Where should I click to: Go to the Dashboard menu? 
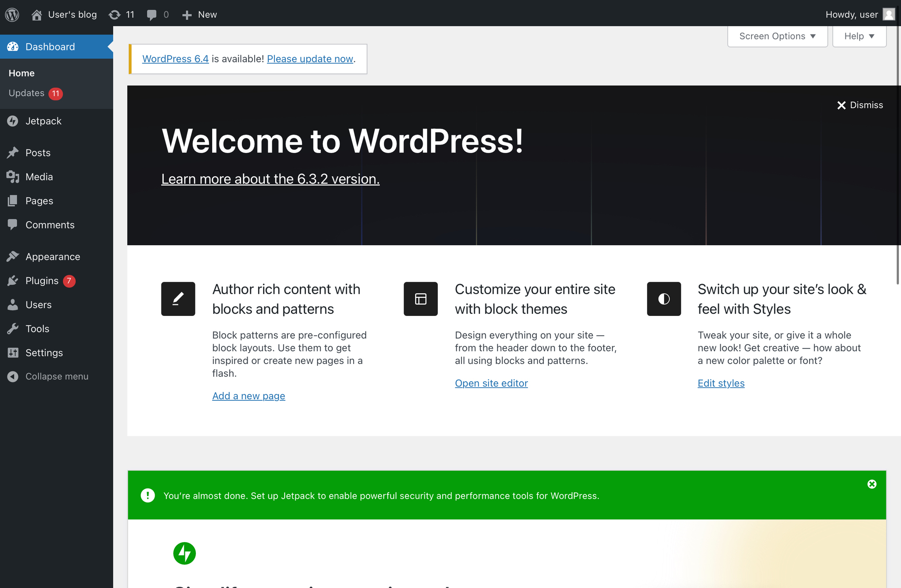click(x=57, y=46)
